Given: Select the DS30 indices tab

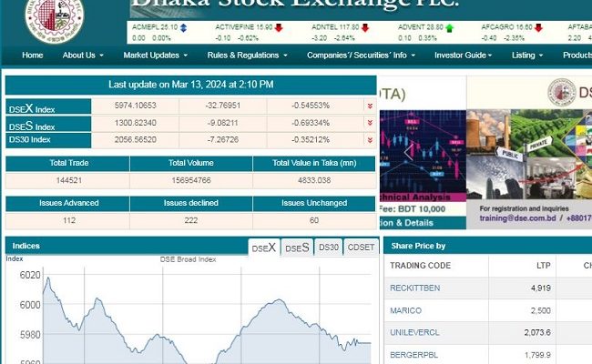Looking at the screenshot, I should click(329, 248).
